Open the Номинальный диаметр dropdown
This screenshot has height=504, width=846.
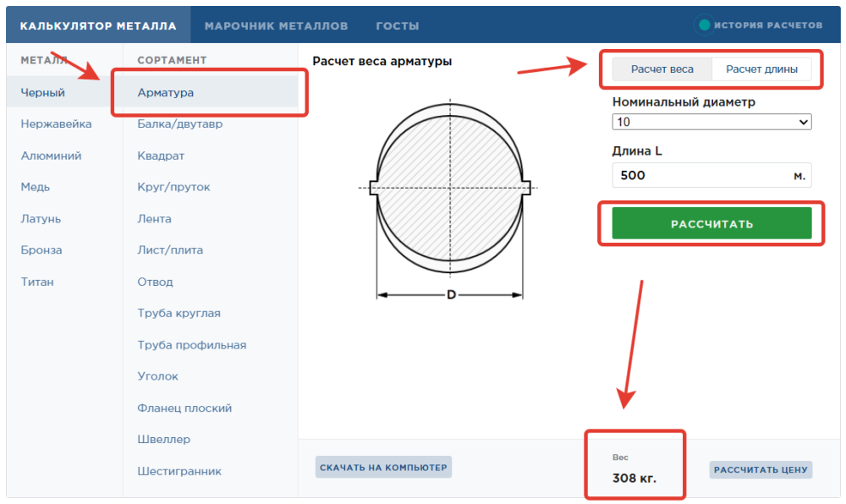pyautogui.click(x=711, y=122)
